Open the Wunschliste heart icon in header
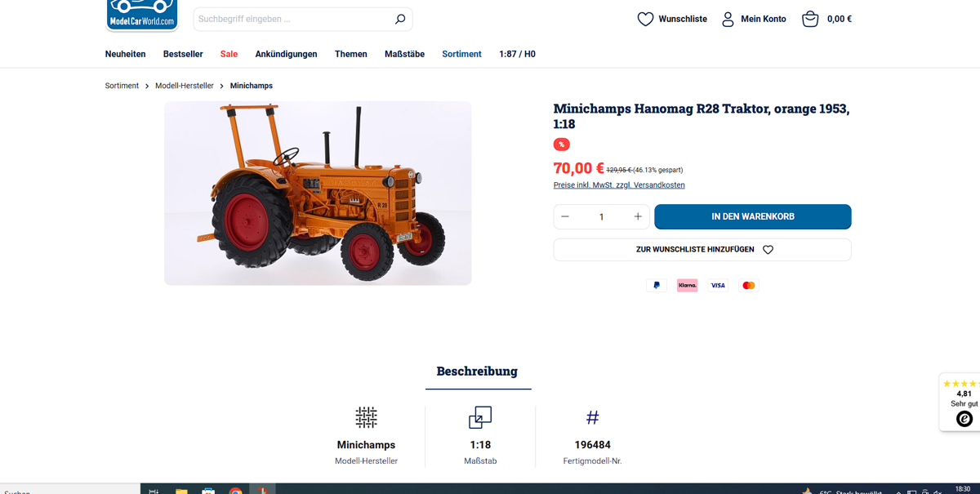Screen dimensions: 980x494 coord(645,19)
